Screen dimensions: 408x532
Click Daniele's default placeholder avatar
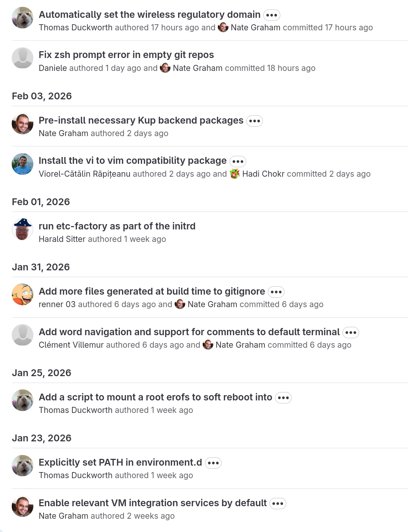coord(23,58)
